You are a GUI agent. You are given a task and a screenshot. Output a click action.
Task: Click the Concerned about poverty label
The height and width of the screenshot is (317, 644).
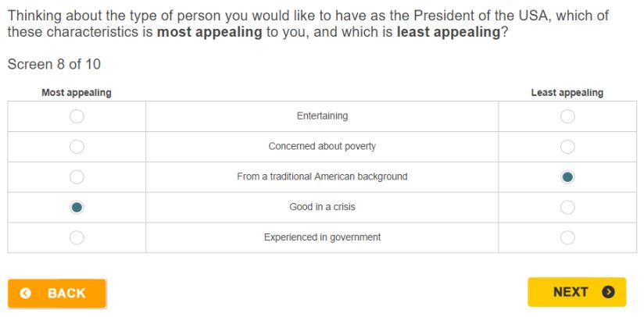click(x=322, y=147)
